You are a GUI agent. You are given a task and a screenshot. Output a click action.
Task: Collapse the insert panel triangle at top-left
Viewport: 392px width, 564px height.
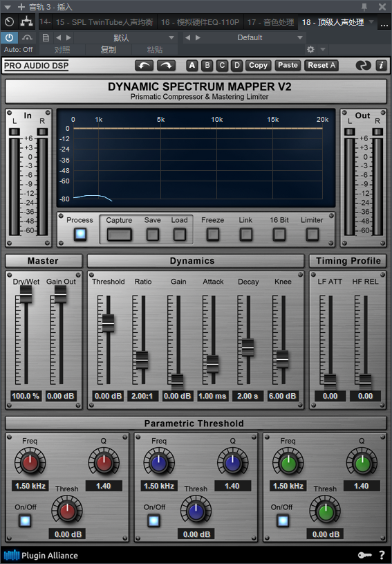(x=8, y=7)
